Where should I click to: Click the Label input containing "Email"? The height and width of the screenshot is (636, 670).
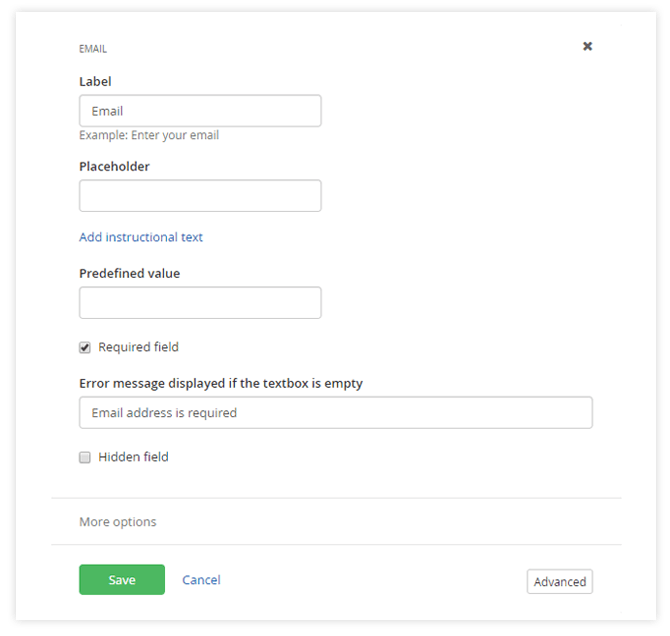(200, 111)
